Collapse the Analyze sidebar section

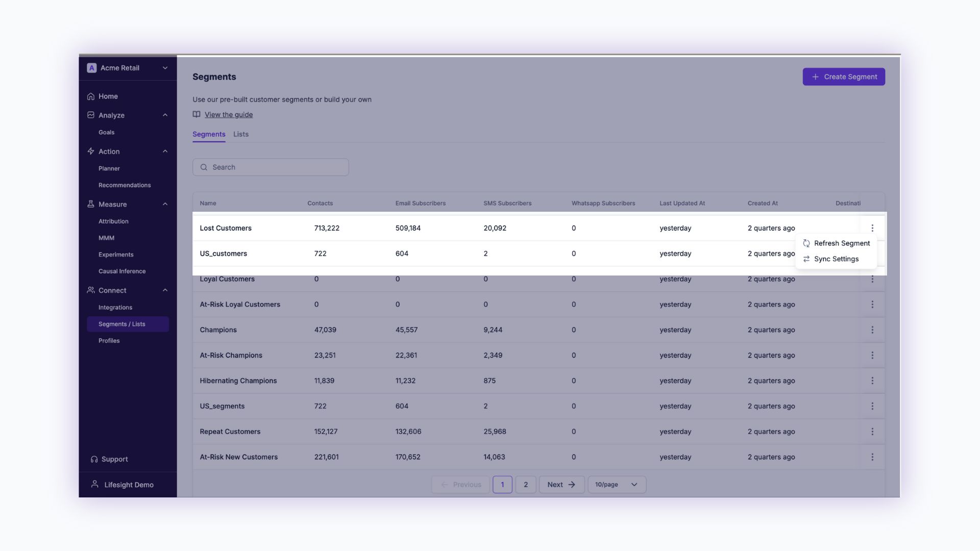click(x=165, y=115)
